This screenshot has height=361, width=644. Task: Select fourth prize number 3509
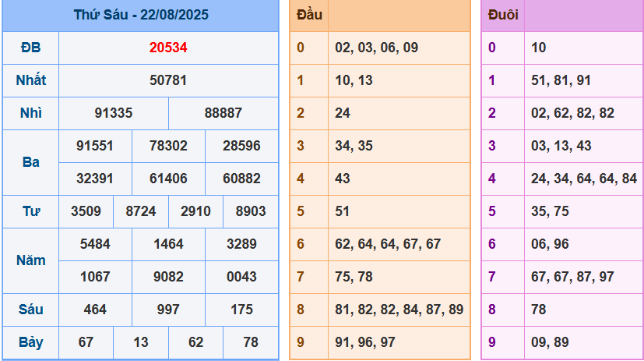[86, 211]
